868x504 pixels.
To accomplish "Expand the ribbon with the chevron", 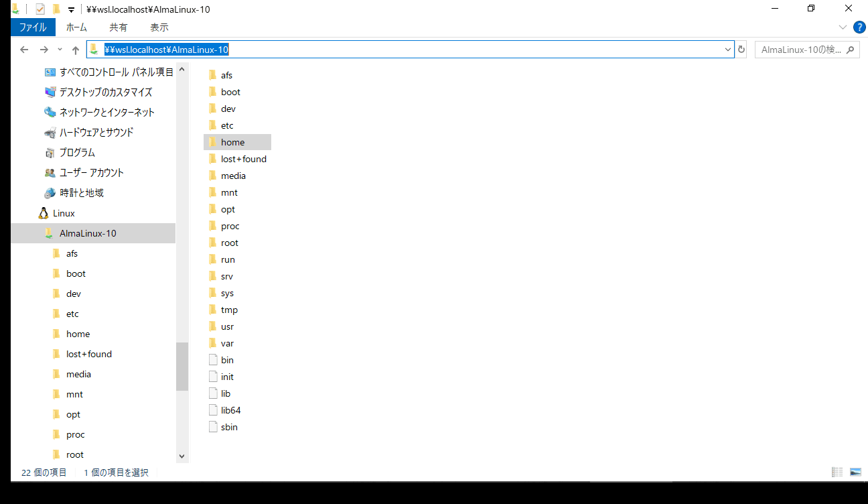I will coord(843,27).
